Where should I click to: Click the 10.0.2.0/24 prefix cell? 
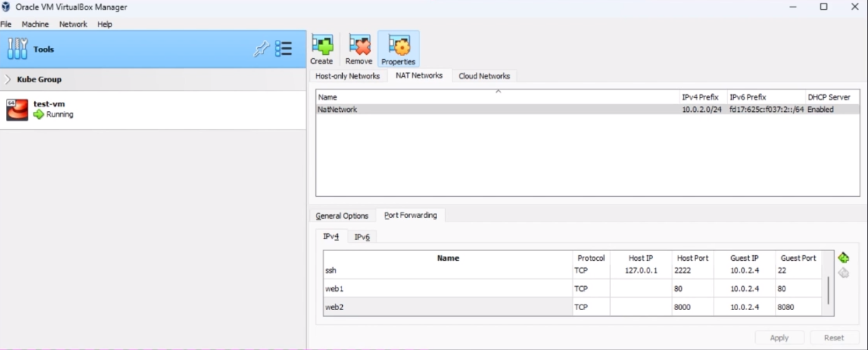click(702, 109)
